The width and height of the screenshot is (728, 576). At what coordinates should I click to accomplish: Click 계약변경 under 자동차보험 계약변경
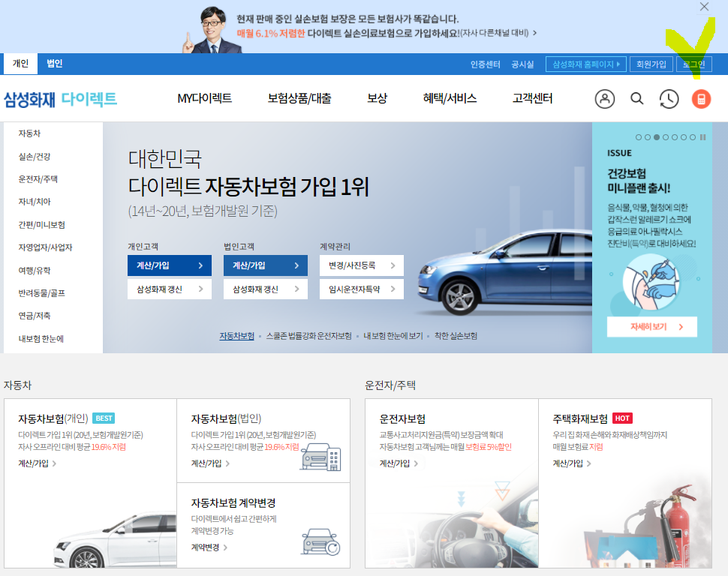(x=209, y=547)
